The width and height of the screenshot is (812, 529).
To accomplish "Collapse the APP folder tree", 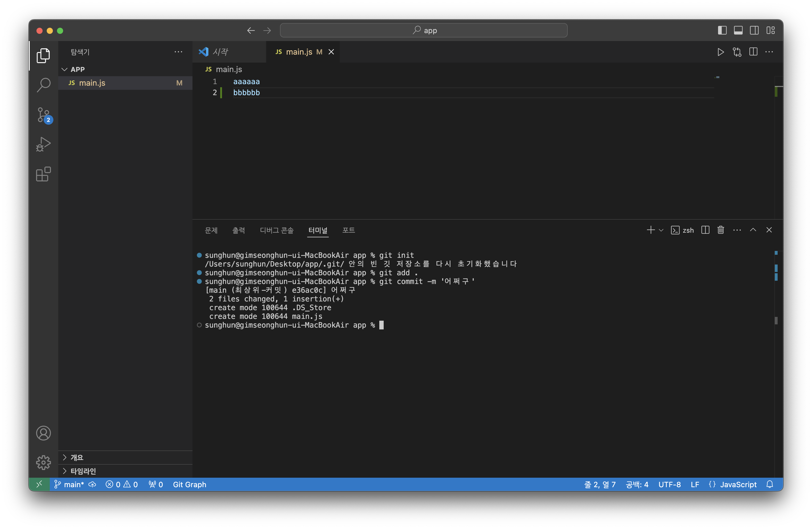I will [64, 69].
